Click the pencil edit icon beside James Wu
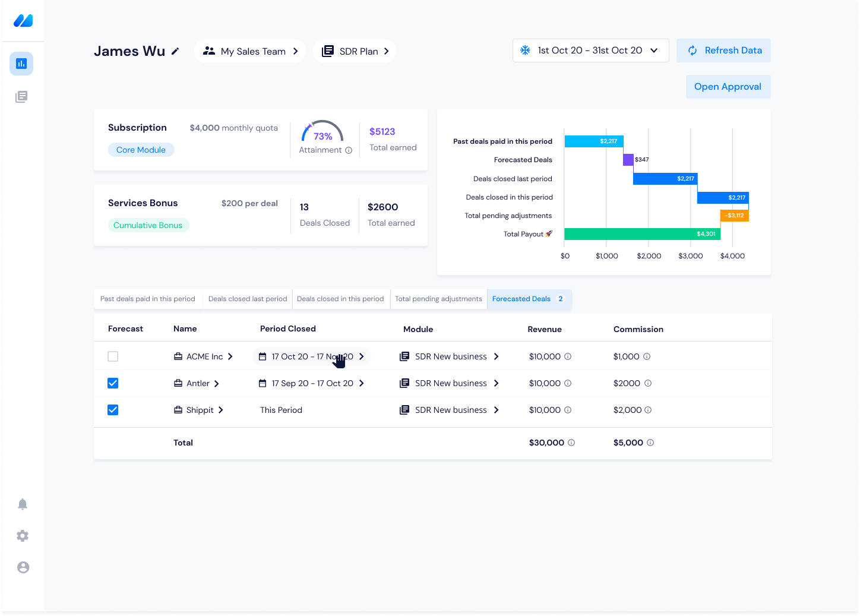Image resolution: width=860 pixels, height=616 pixels. (175, 51)
